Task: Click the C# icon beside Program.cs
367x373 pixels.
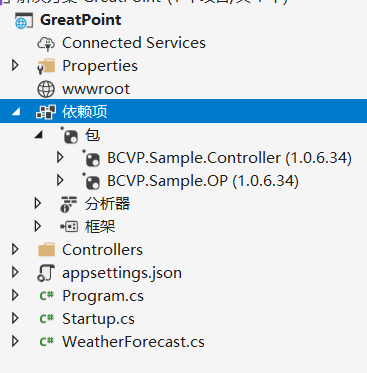Action: (46, 296)
